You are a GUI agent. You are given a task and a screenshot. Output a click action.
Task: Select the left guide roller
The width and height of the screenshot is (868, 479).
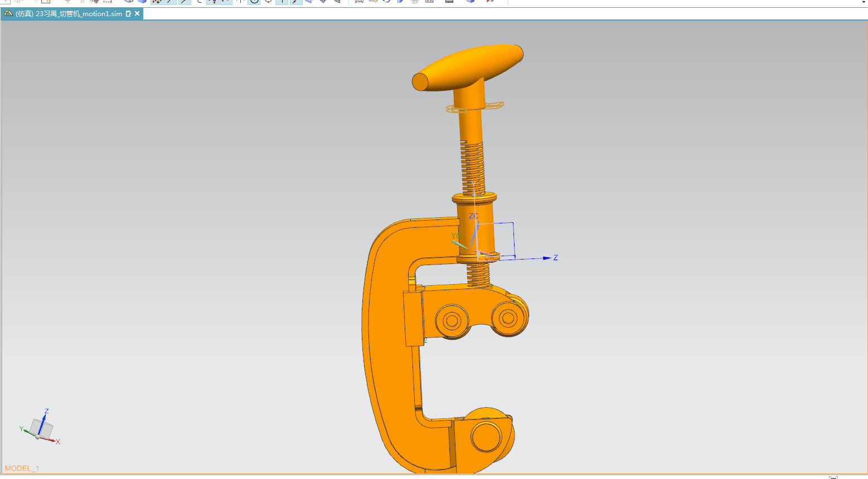tap(452, 320)
